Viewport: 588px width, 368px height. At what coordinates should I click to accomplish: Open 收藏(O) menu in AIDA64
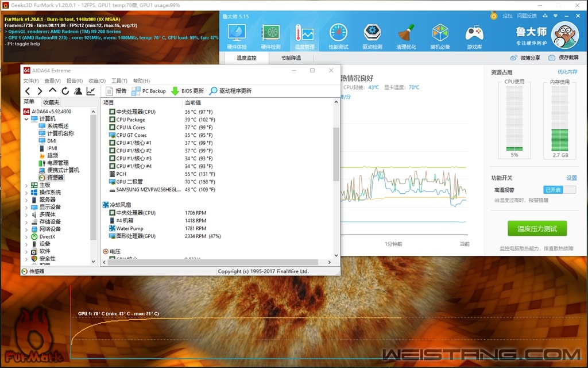(96, 80)
